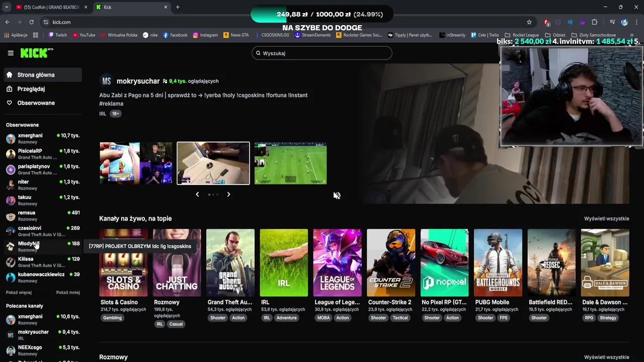Open Counter-Strike 2 category

point(391,263)
